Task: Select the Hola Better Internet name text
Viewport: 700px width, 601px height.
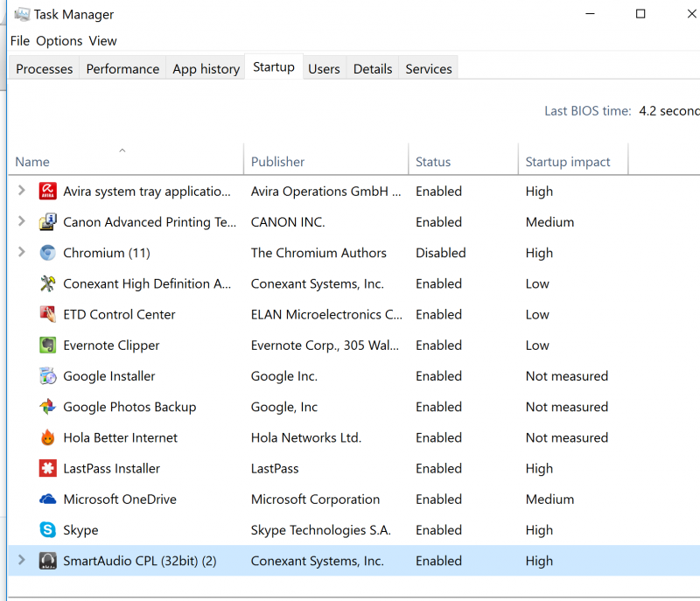Action: coord(120,437)
